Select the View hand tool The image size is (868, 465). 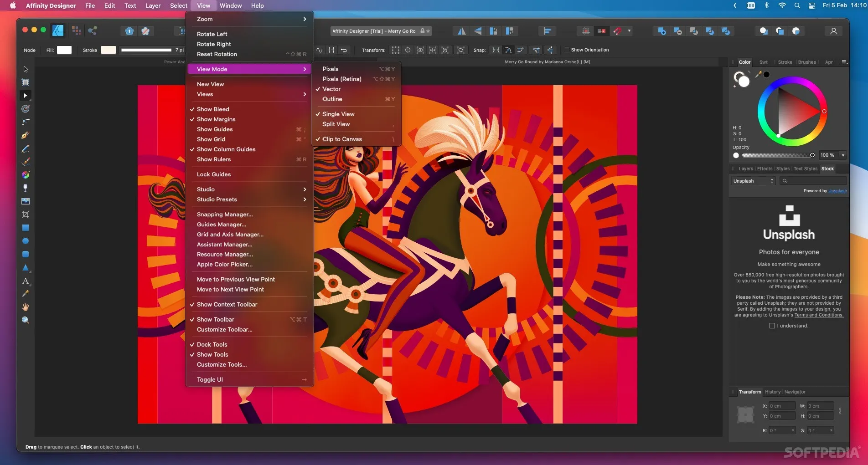tap(26, 307)
